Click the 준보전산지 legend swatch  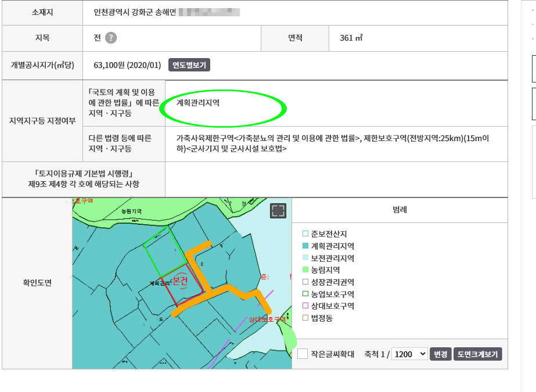305,234
